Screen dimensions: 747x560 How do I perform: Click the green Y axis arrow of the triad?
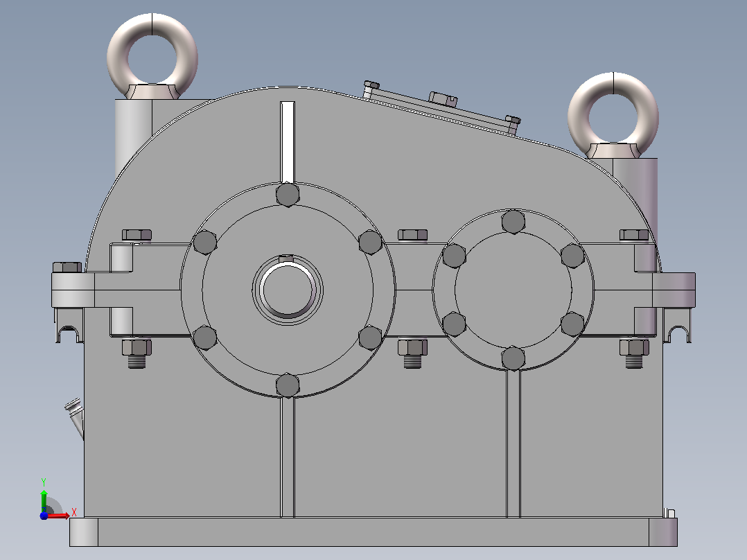coord(44,500)
